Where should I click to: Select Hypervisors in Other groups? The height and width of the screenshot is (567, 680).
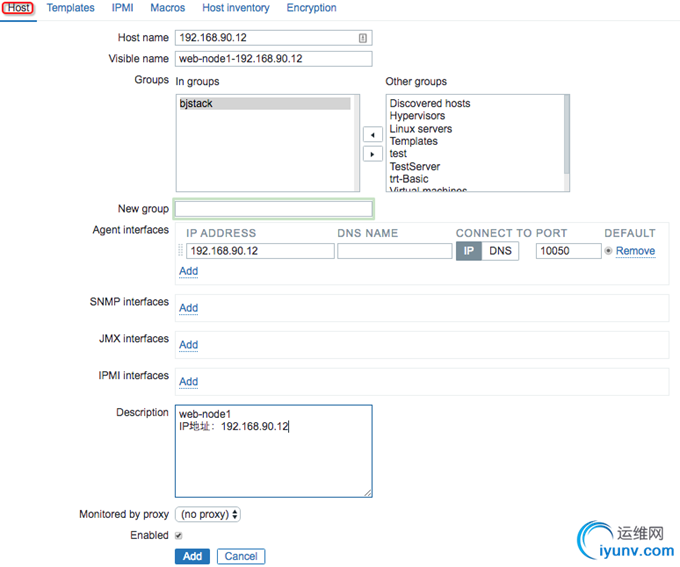point(417,116)
